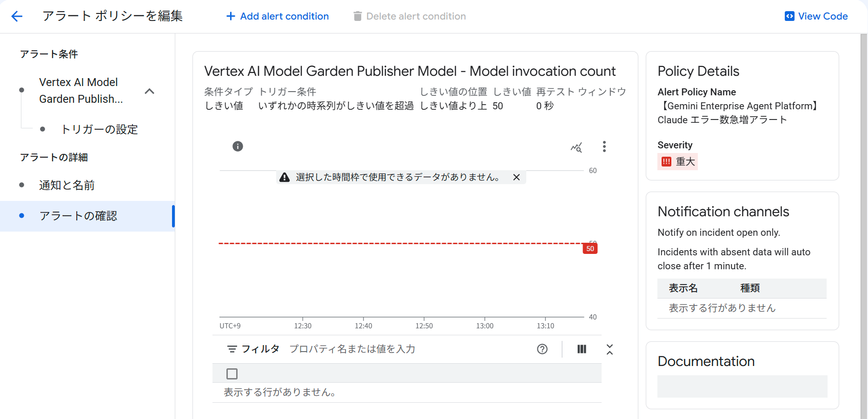The width and height of the screenshot is (868, 419).
Task: Collapse the legend table panel
Action: [610, 349]
